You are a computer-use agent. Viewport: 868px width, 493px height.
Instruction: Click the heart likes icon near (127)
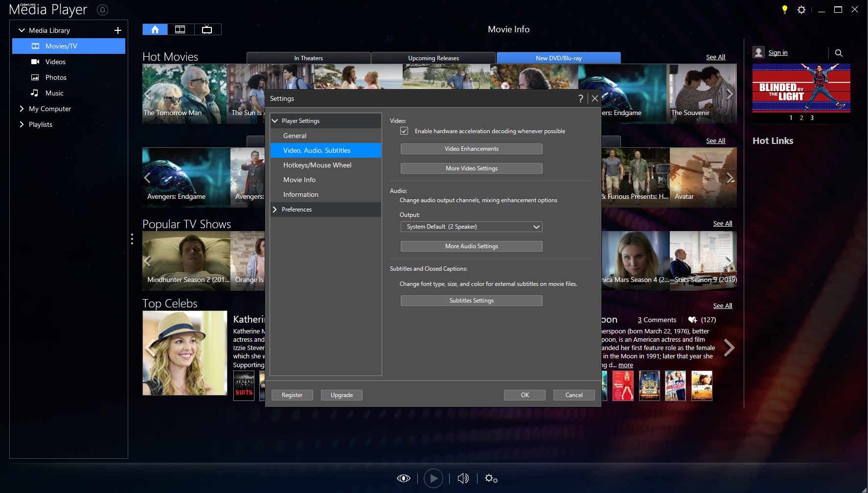coord(692,320)
